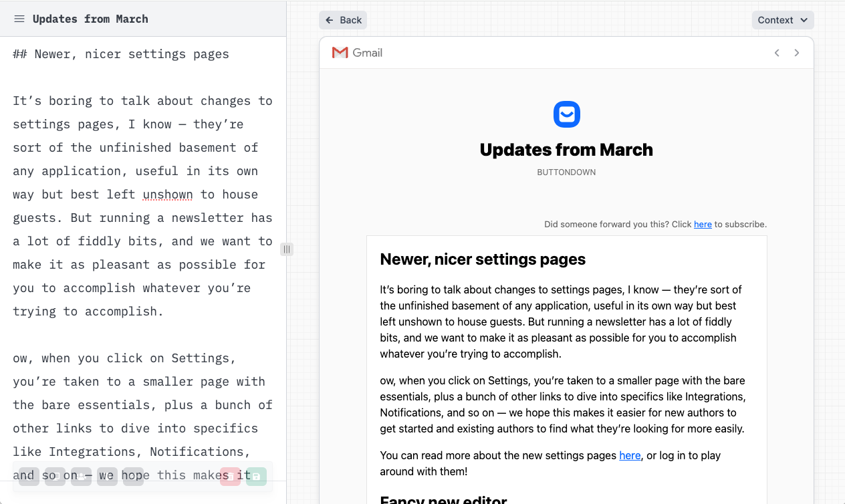The image size is (845, 504).
Task: Select the person icon in the floating toolbar
Action: (x=80, y=475)
